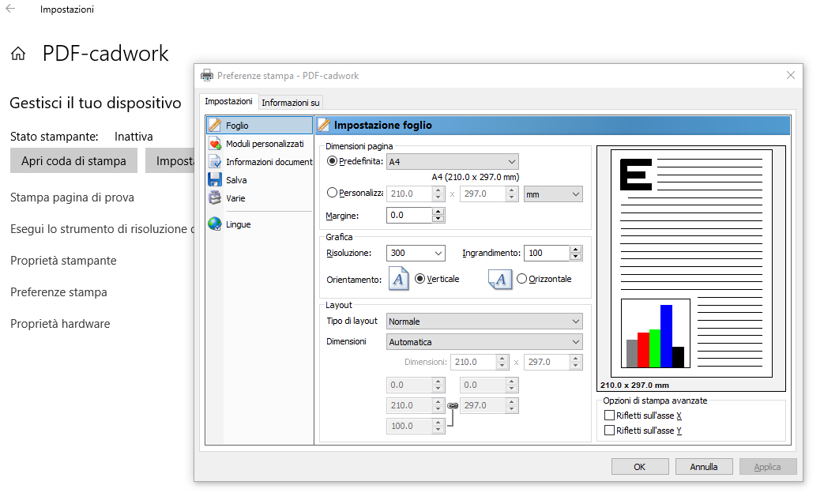Click Apri coda di stampa button
The image size is (824, 504).
[x=73, y=161]
